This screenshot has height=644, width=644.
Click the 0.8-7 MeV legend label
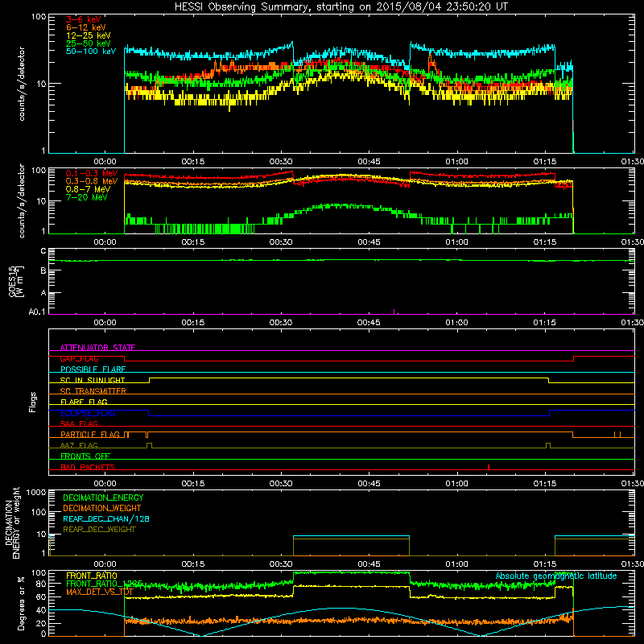88,189
